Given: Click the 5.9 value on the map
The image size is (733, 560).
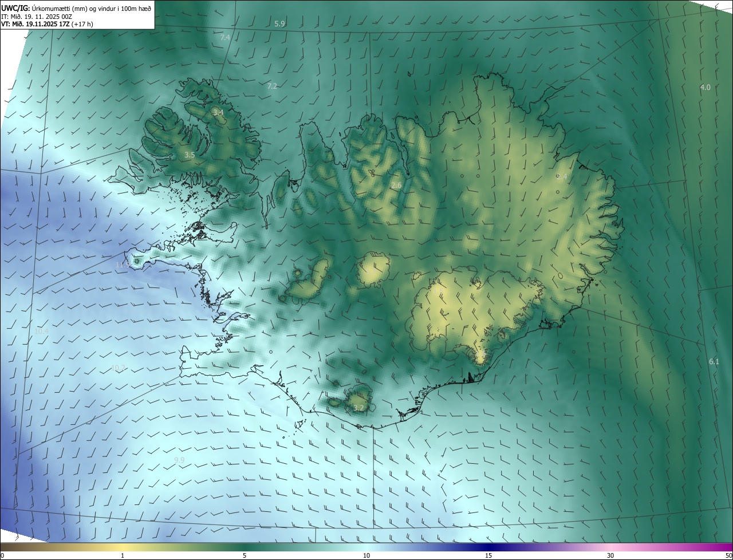Looking at the screenshot, I should [x=279, y=24].
